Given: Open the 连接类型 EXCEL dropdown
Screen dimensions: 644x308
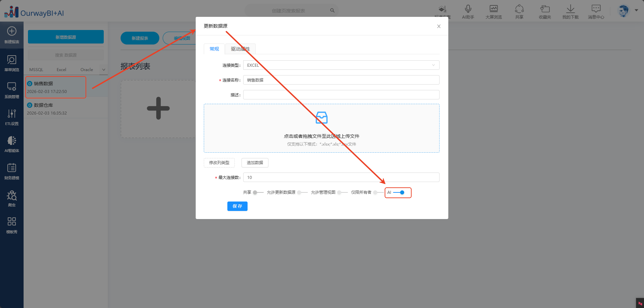Looking at the screenshot, I should coord(341,65).
